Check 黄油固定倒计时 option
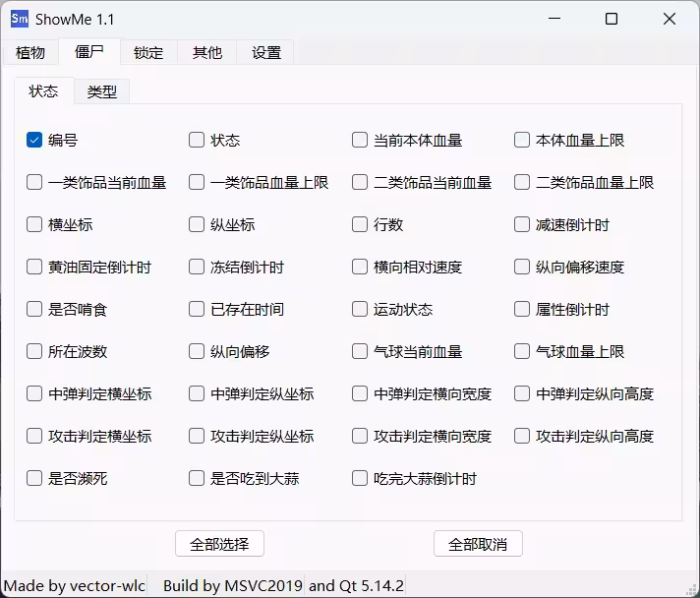 pos(34,267)
